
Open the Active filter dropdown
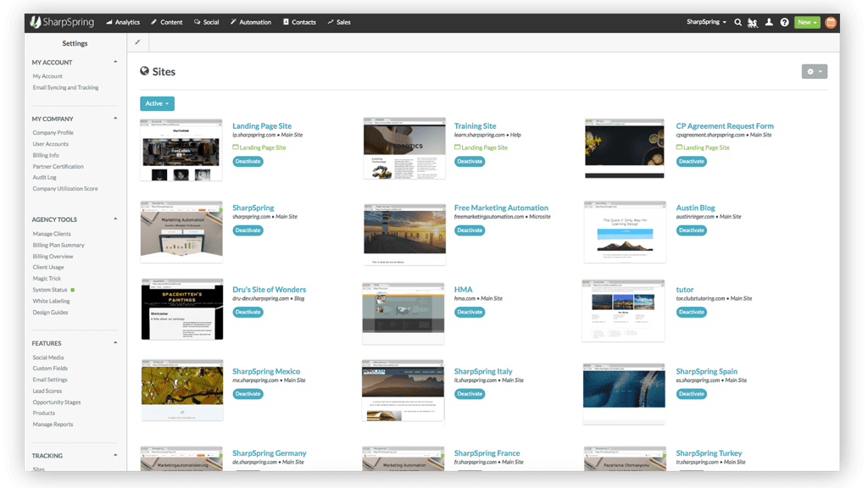click(x=157, y=103)
